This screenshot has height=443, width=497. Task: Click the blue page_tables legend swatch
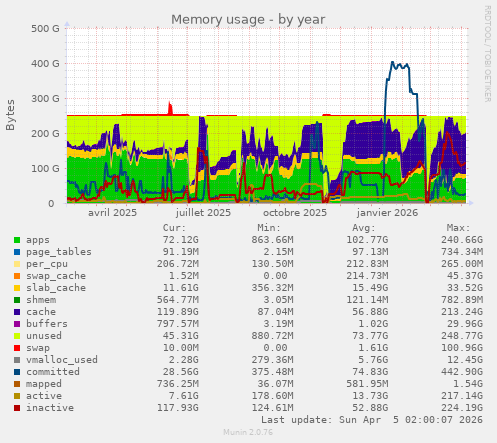[x=17, y=252]
